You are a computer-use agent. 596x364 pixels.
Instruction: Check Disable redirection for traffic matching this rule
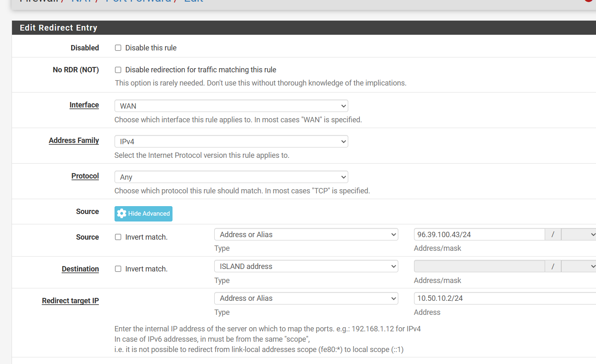pyautogui.click(x=118, y=70)
